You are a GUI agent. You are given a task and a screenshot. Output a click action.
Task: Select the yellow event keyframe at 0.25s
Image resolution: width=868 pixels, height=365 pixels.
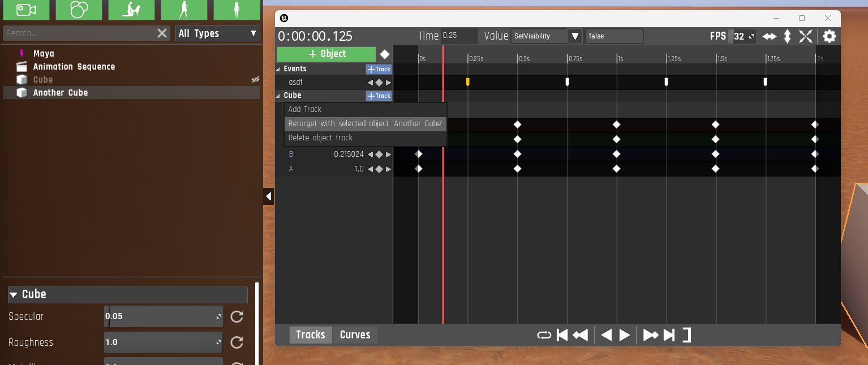(x=468, y=82)
